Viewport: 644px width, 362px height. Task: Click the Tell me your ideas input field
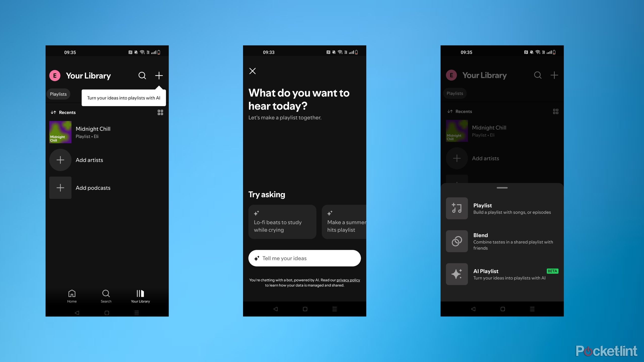[x=304, y=258]
